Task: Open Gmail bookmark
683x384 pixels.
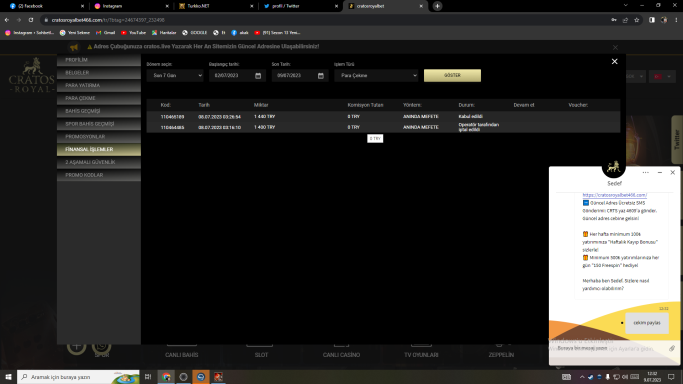Action: click(105, 33)
